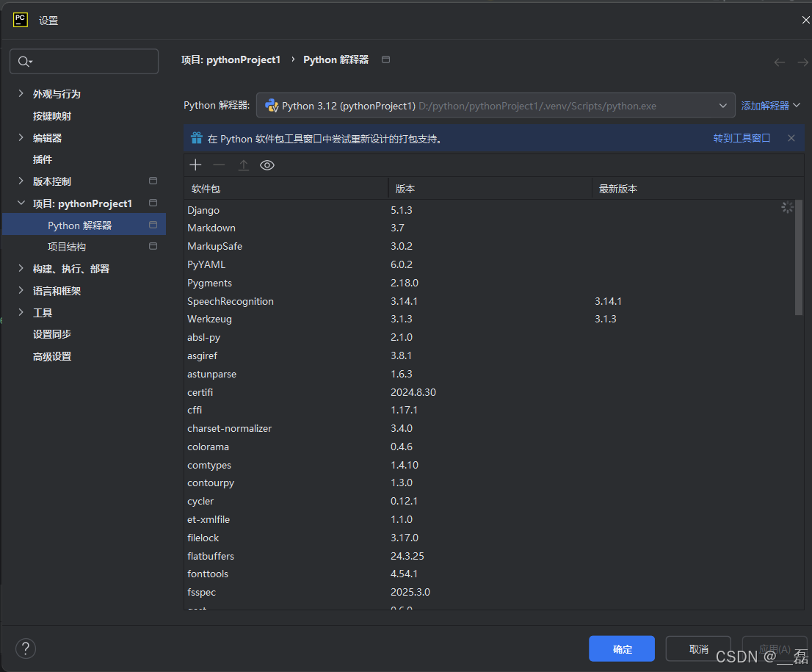The height and width of the screenshot is (672, 812).
Task: Click the back navigation arrow
Action: [x=780, y=62]
